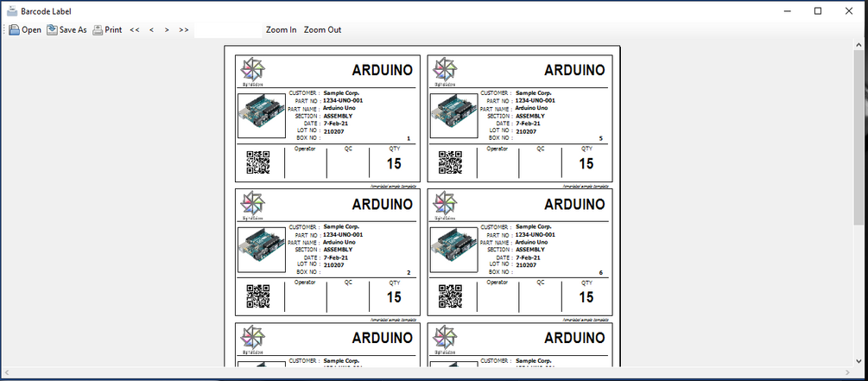Click QTY value 15 on box 2 label

pyautogui.click(x=394, y=297)
